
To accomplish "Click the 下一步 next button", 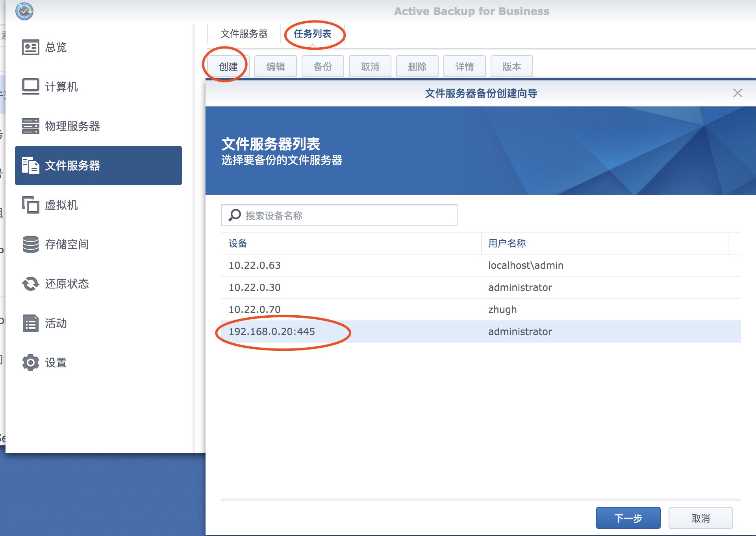I will click(628, 518).
